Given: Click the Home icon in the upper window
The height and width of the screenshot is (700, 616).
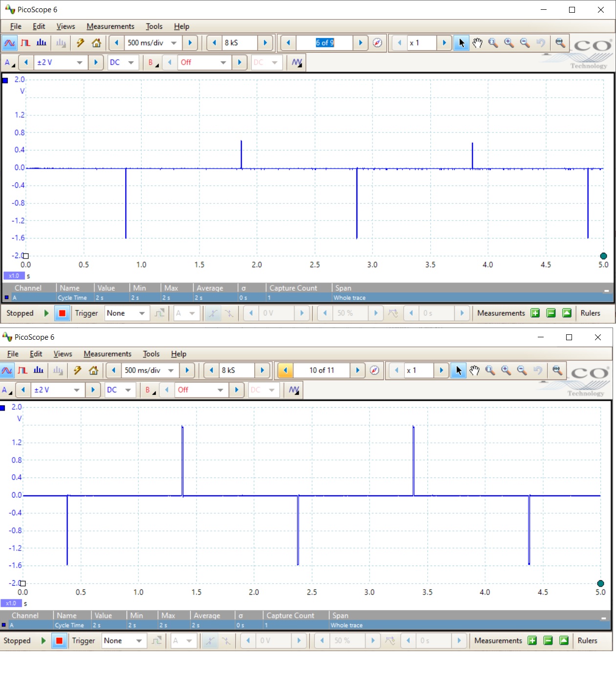Looking at the screenshot, I should pyautogui.click(x=96, y=43).
